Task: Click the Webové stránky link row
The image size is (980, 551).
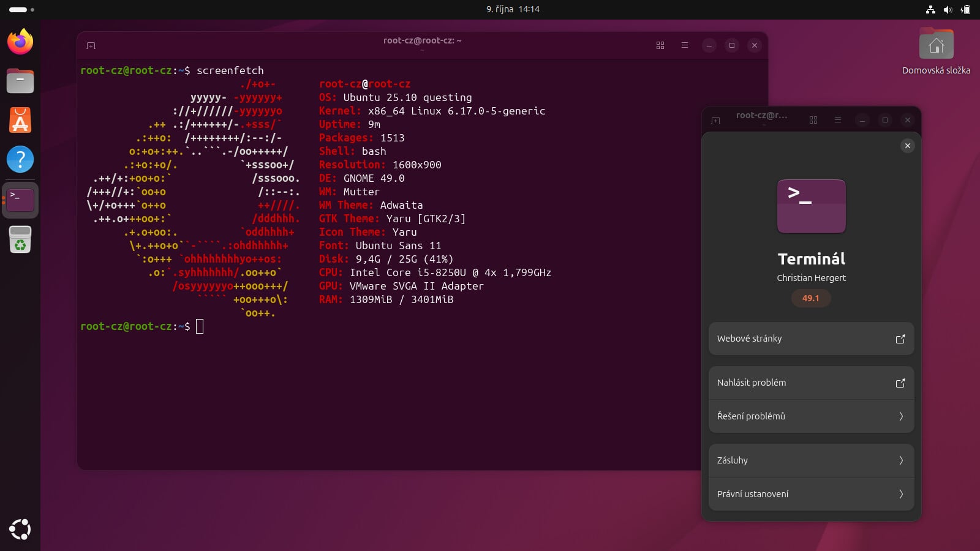Action: [x=811, y=339]
